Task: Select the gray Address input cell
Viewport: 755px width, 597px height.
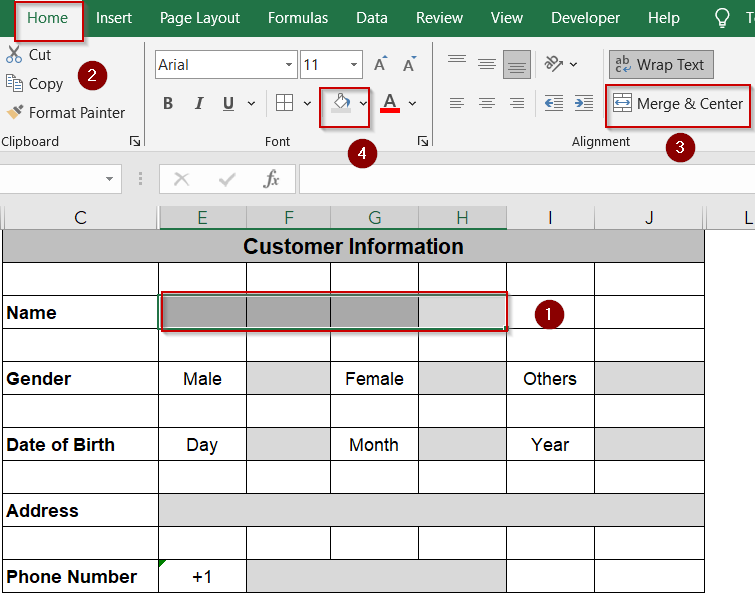Action: (x=431, y=510)
